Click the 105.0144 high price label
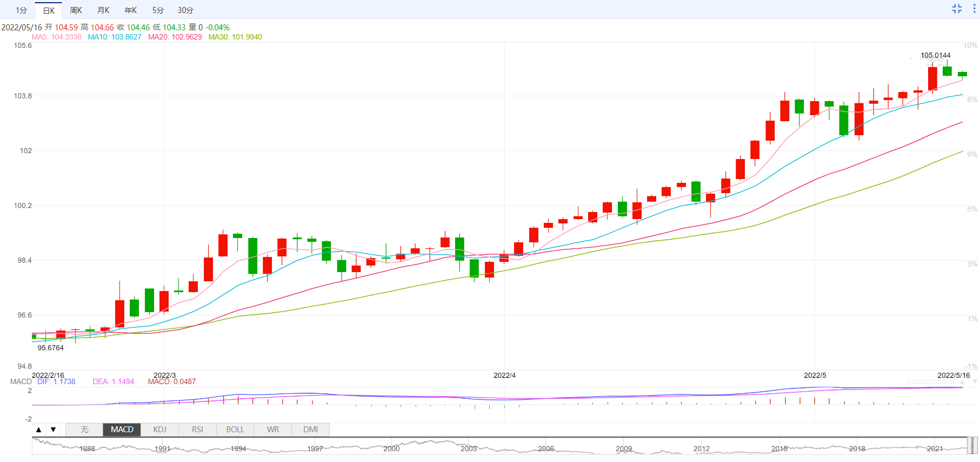Screen dimensions: 980x462 936,56
